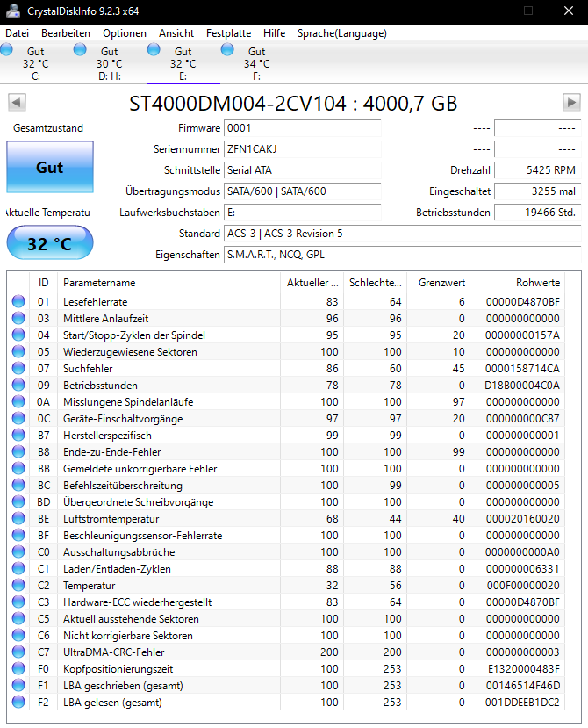588x728 pixels.
Task: Click the status orb for Suchfehler row
Action: pos(18,368)
